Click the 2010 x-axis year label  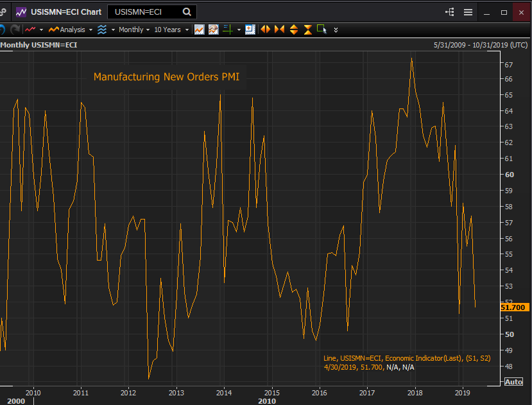pyautogui.click(x=33, y=393)
